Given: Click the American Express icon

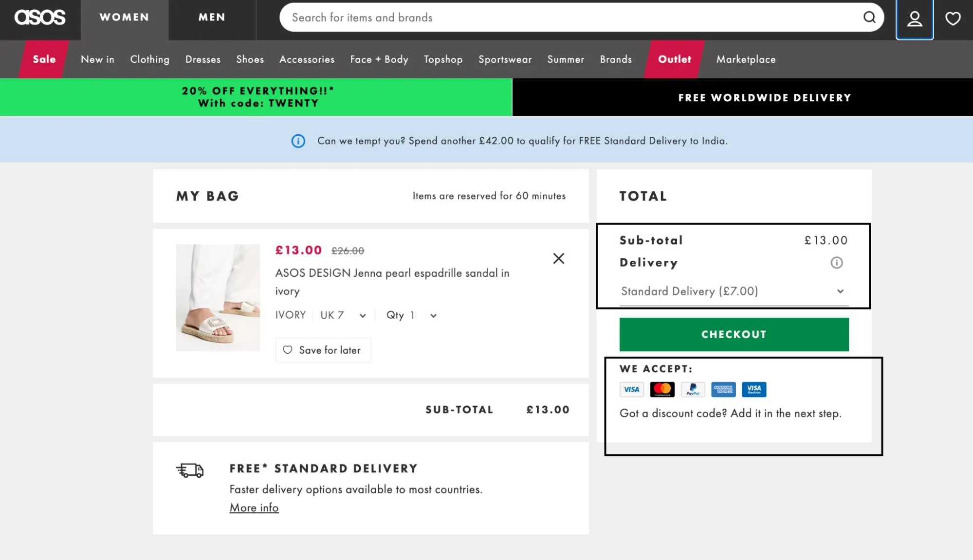Looking at the screenshot, I should [x=723, y=389].
